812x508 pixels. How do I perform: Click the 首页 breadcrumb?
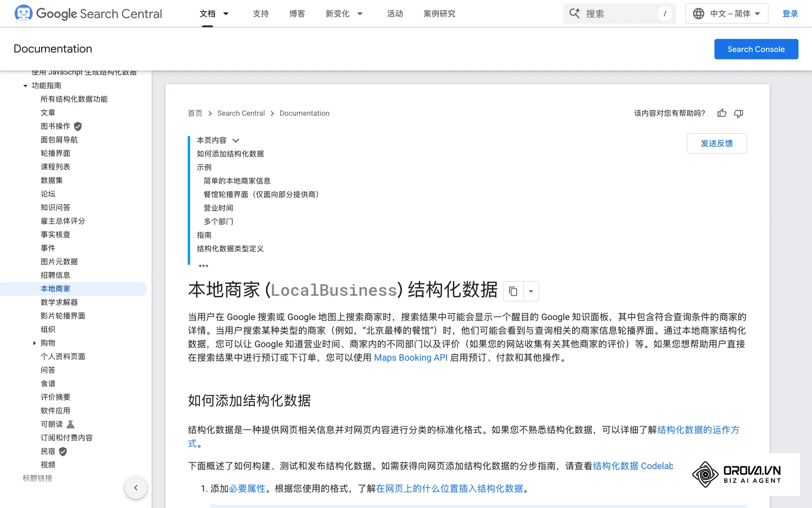(195, 113)
